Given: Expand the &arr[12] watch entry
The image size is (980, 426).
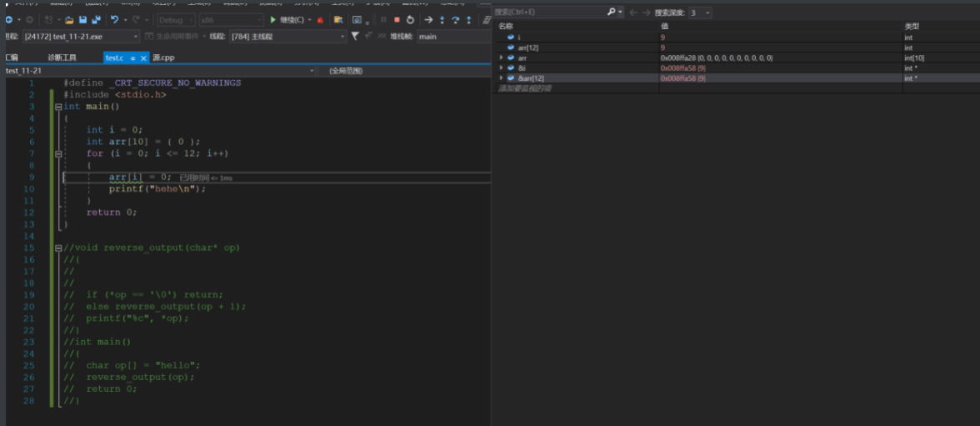Looking at the screenshot, I should click(x=502, y=78).
